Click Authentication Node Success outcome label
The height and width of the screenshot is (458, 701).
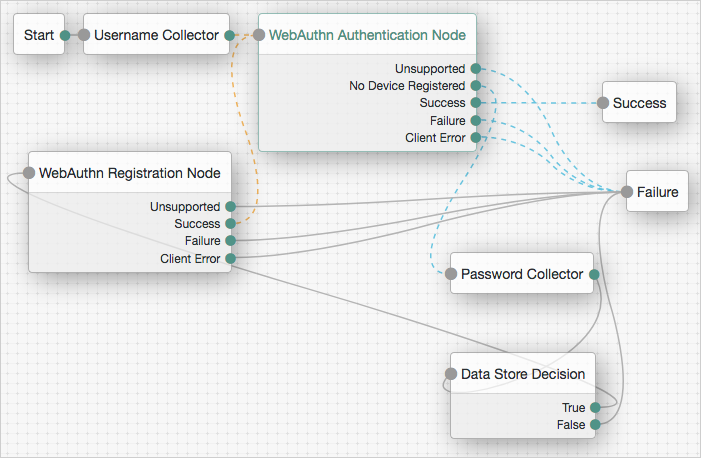pos(442,103)
